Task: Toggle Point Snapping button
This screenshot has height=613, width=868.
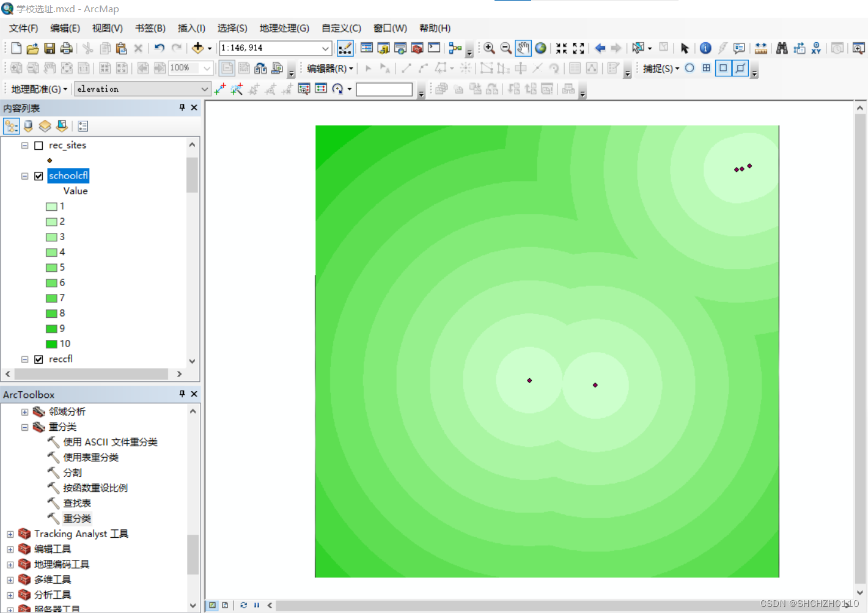Action: click(x=690, y=68)
